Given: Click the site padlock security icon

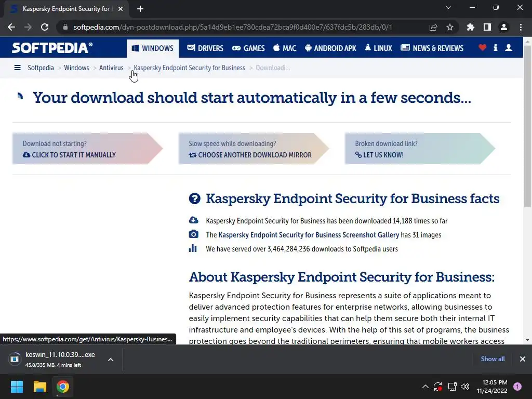Looking at the screenshot, I should (65, 27).
